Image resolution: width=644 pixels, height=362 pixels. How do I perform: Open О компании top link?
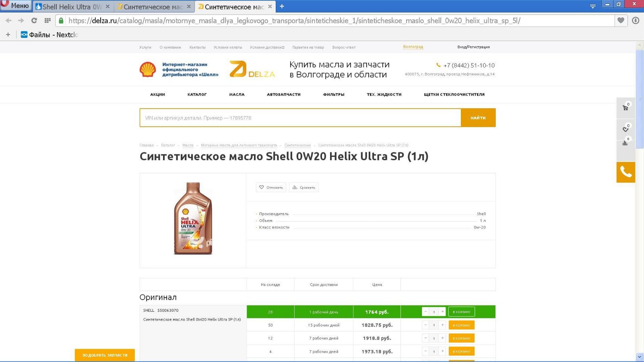[x=170, y=47]
